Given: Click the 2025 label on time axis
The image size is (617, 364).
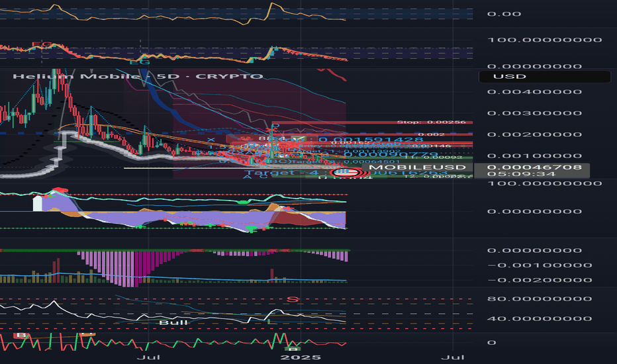Looking at the screenshot, I should pyautogui.click(x=301, y=357).
